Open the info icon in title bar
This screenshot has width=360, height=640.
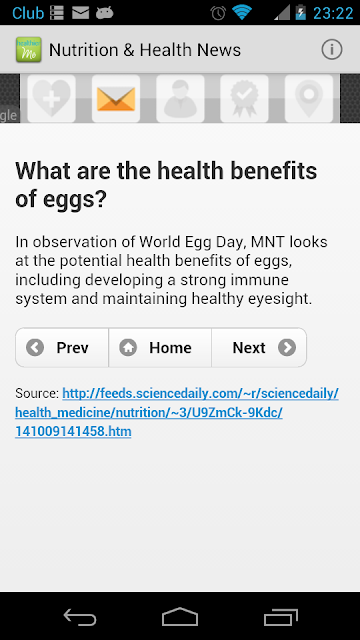click(331, 50)
